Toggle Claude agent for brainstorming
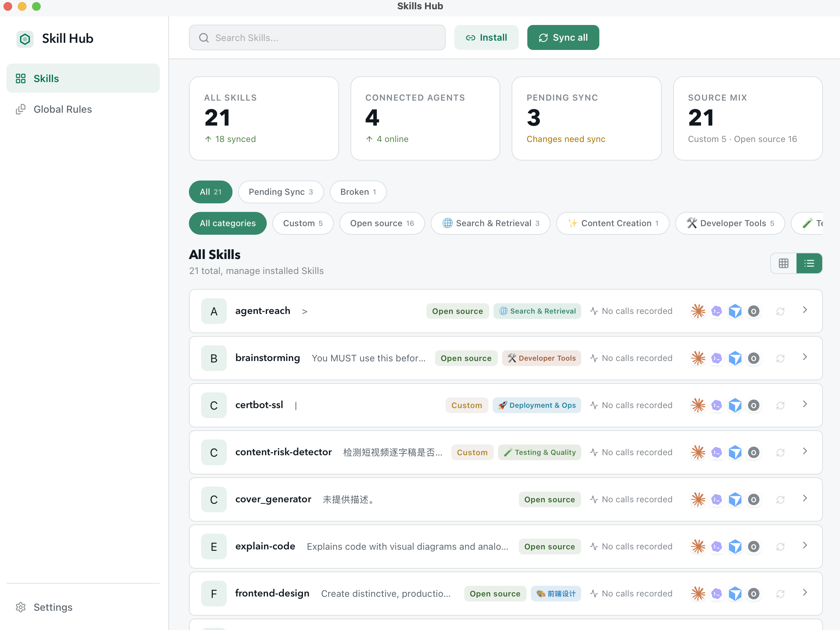The height and width of the screenshot is (630, 840). (698, 358)
